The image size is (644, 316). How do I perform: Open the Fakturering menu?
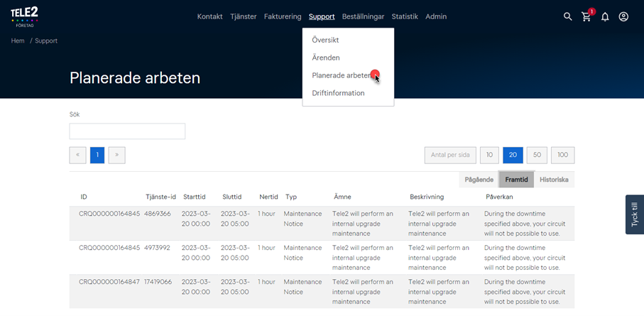coord(283,16)
